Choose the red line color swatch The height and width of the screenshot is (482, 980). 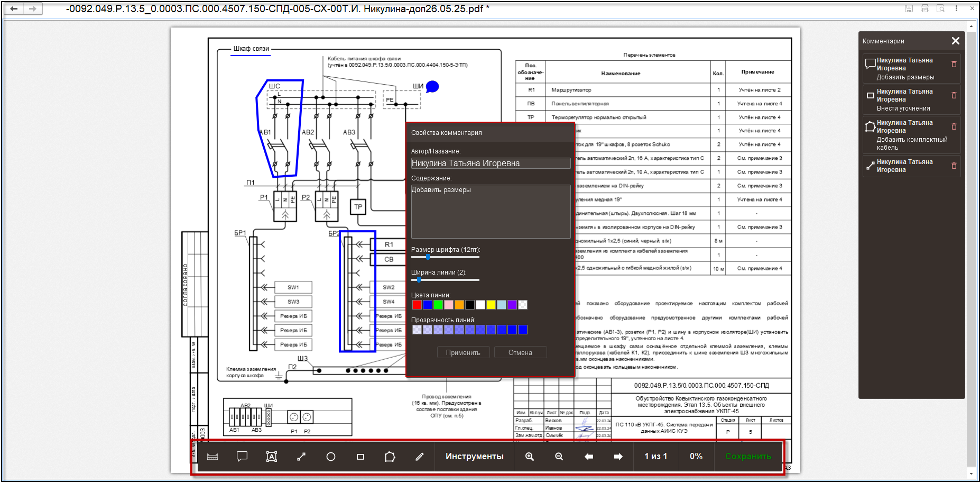(417, 305)
